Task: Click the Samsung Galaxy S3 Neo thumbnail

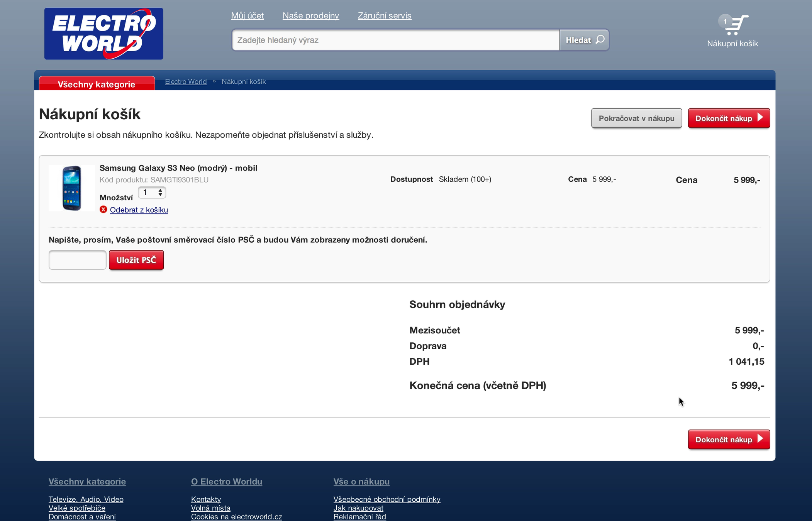Action: click(x=72, y=188)
